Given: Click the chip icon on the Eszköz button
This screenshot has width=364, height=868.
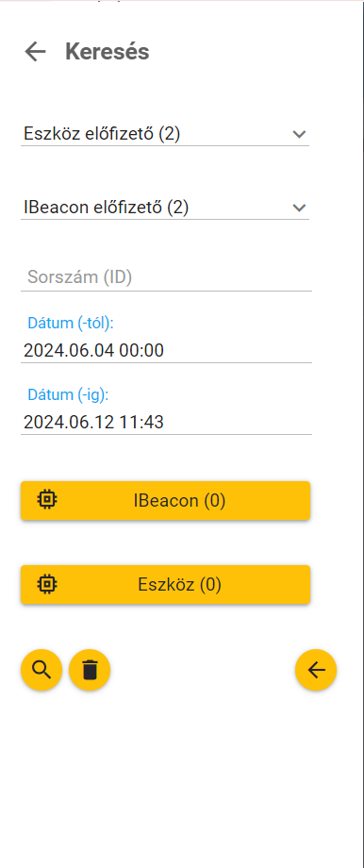Looking at the screenshot, I should 47,584.
